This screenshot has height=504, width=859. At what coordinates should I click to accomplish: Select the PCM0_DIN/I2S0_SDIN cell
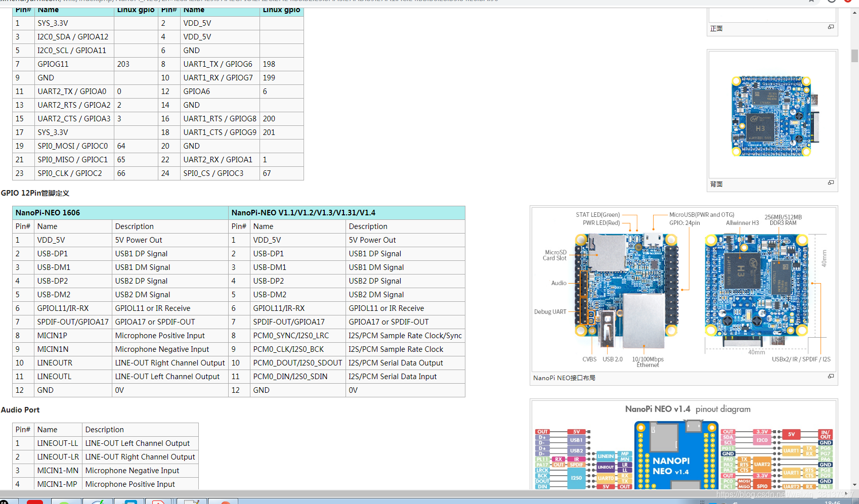click(298, 377)
